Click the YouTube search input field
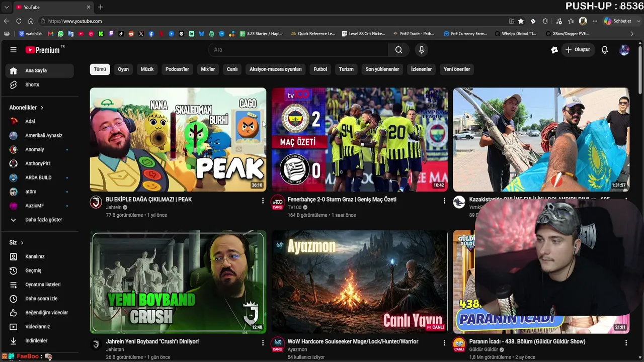 [298, 50]
